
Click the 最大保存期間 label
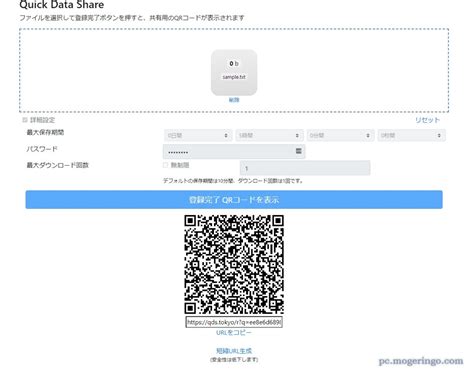tap(45, 132)
